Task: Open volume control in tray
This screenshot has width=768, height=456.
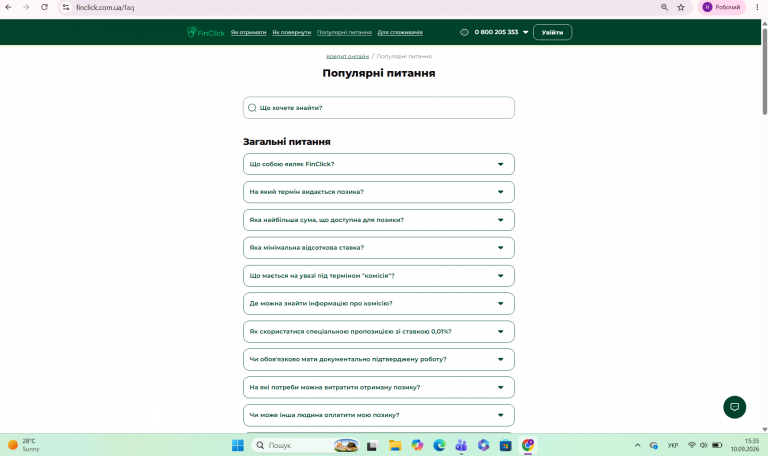Action: point(703,445)
